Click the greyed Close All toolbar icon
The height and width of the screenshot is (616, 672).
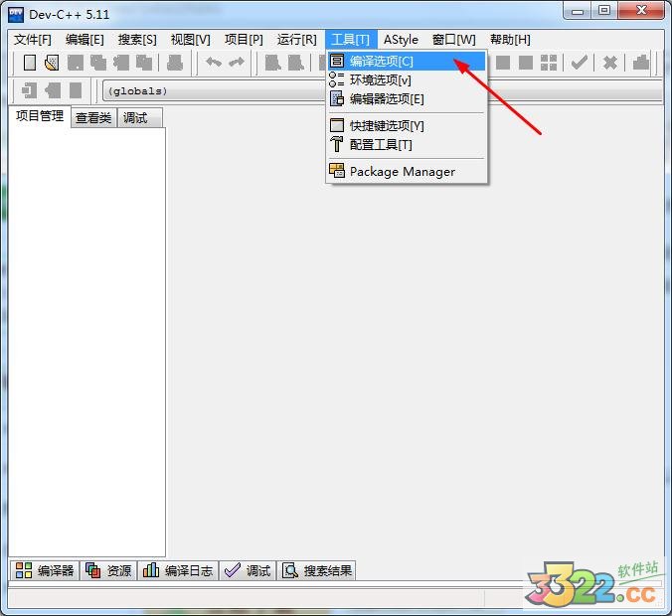144,63
